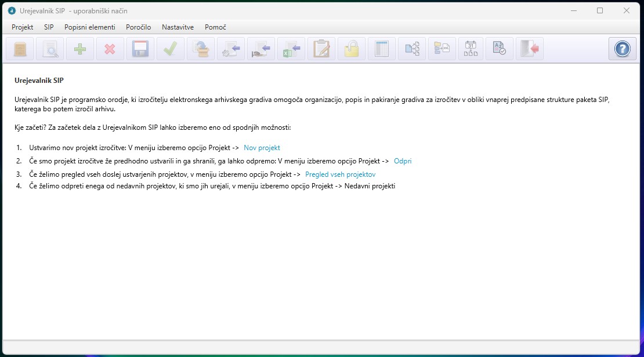Click the calendar 31 sort icon
Screen dimensions: 644x357
471,49
